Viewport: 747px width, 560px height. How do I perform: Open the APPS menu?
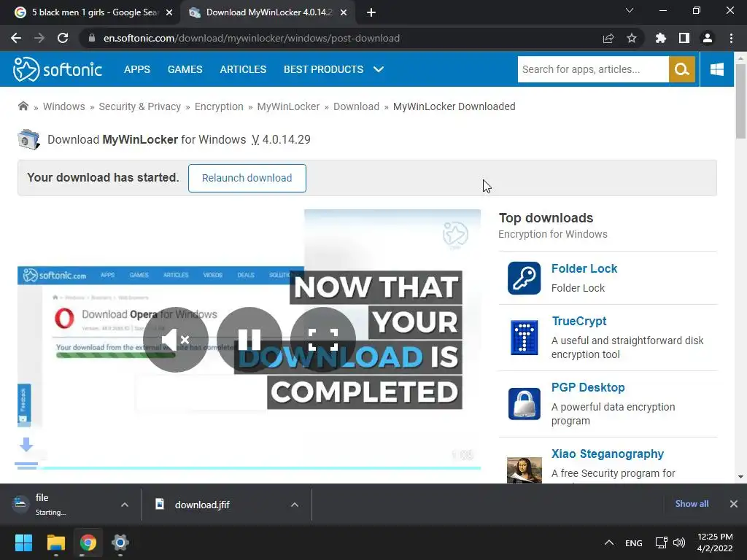point(136,69)
